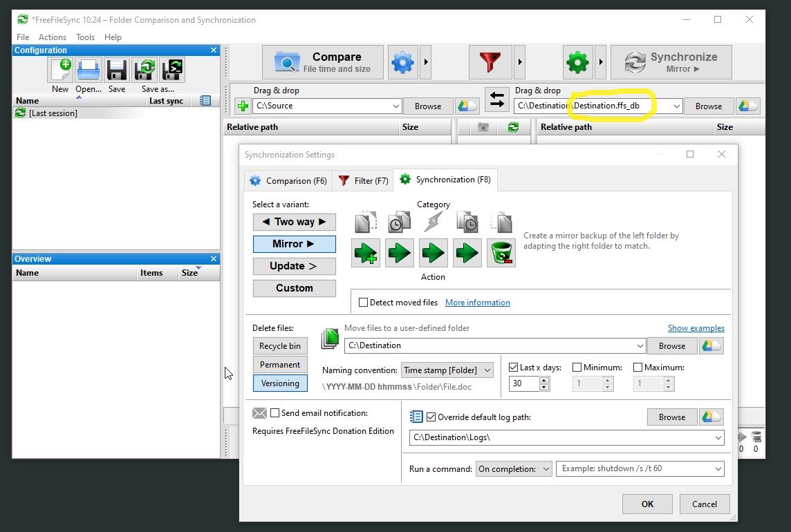
Task: Expand the versioning folder C:\Destination dropdown
Action: point(640,346)
